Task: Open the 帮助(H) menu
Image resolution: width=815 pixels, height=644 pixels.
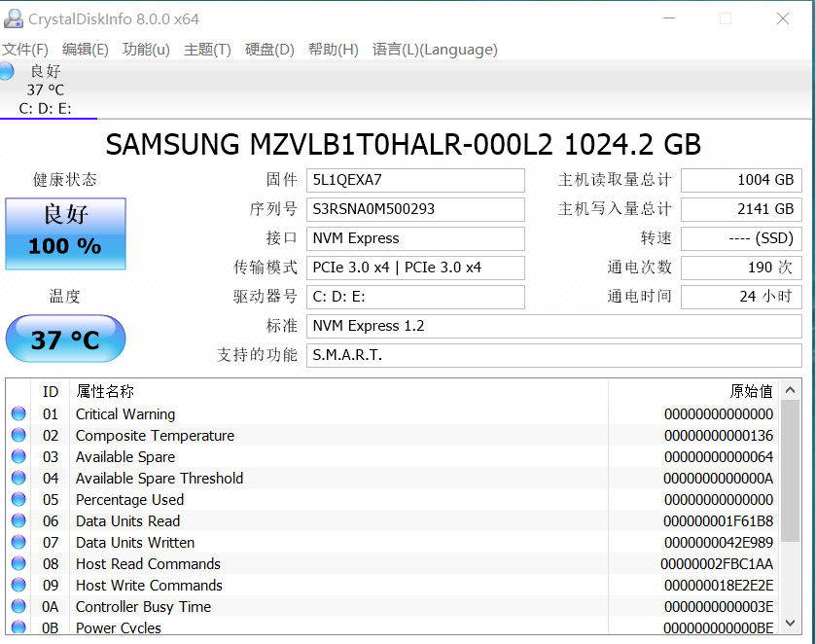Action: click(334, 50)
